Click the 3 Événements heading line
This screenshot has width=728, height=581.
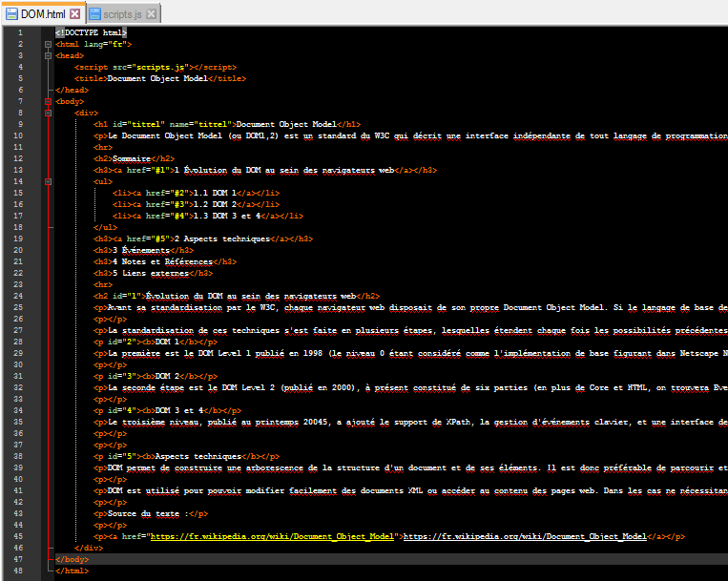tap(143, 250)
